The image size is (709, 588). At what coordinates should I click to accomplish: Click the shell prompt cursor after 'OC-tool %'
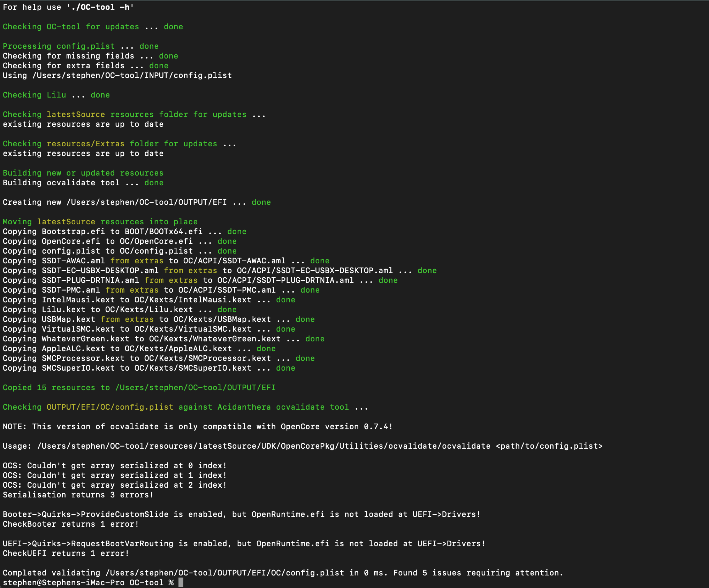point(181,582)
